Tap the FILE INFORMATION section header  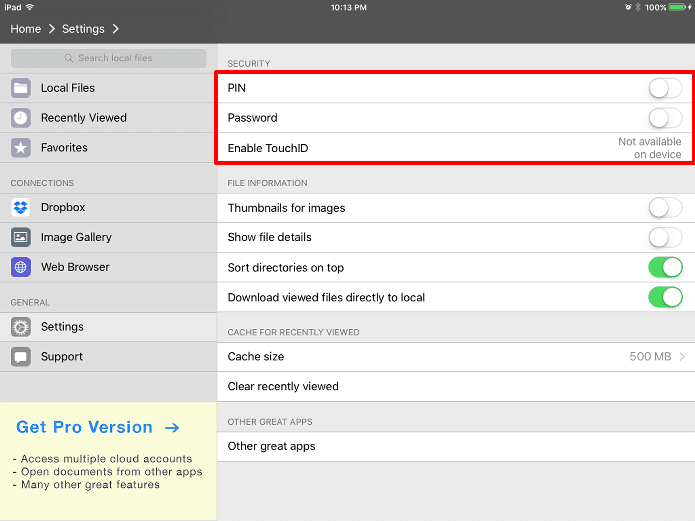tap(267, 183)
